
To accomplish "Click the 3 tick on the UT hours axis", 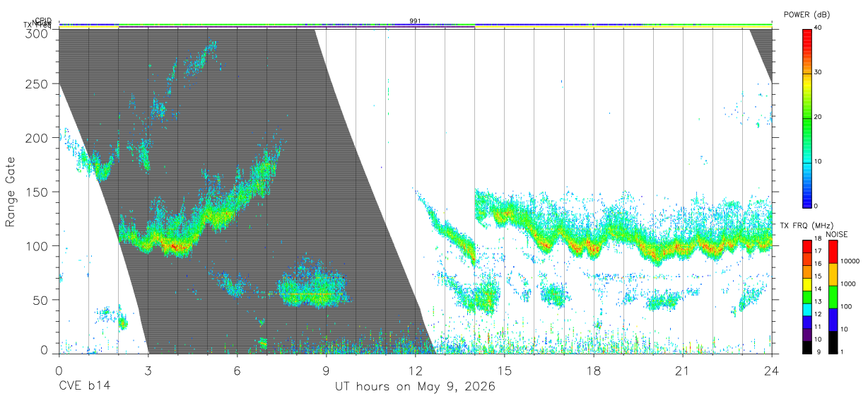I will pyautogui.click(x=148, y=371).
